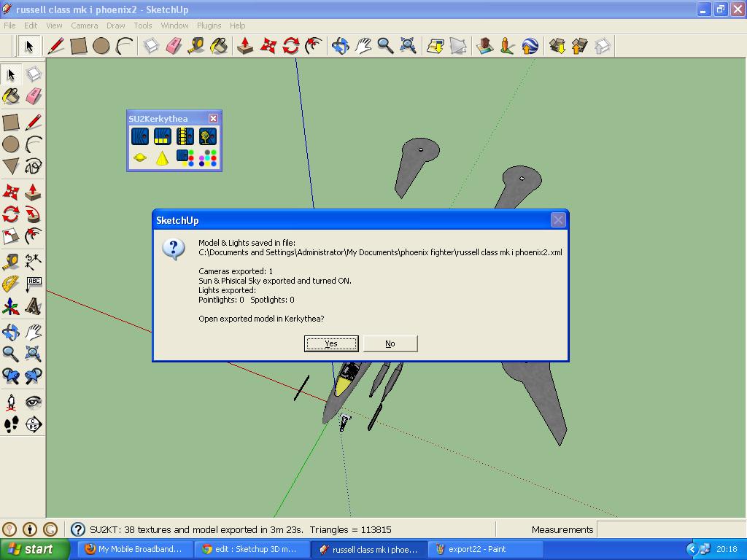747x560 pixels.
Task: Choose the Eraser tool in top toolbar
Action: coord(174,46)
